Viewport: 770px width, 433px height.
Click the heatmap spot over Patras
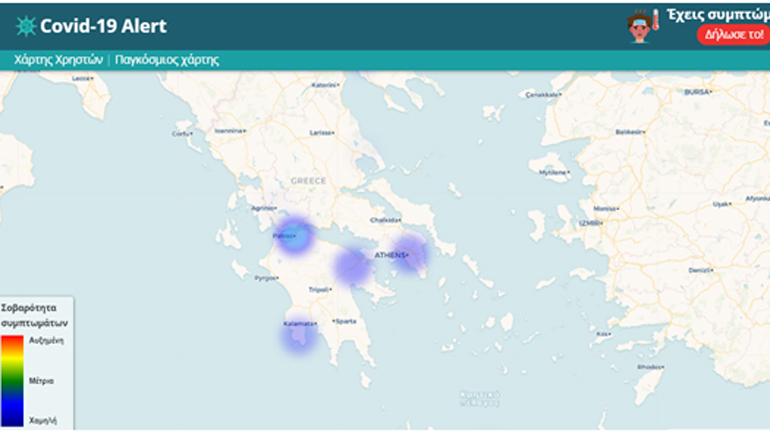[x=295, y=235]
